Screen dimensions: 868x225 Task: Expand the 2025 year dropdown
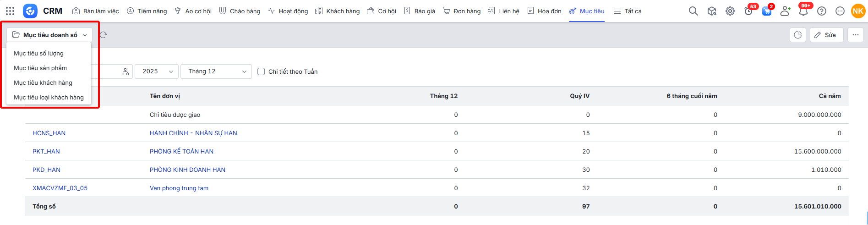[x=157, y=71]
